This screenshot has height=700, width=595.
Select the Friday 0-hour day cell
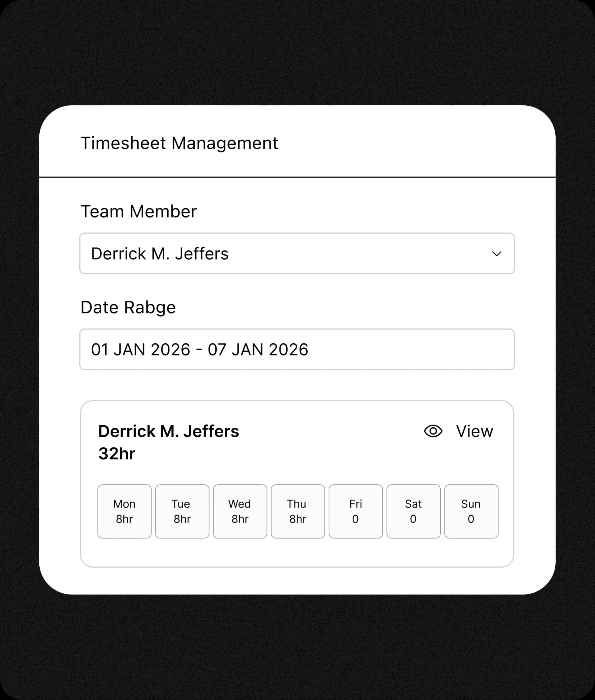(x=355, y=512)
